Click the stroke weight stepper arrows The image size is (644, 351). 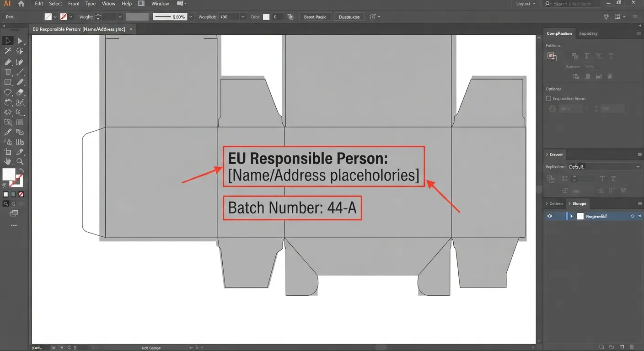click(x=98, y=17)
